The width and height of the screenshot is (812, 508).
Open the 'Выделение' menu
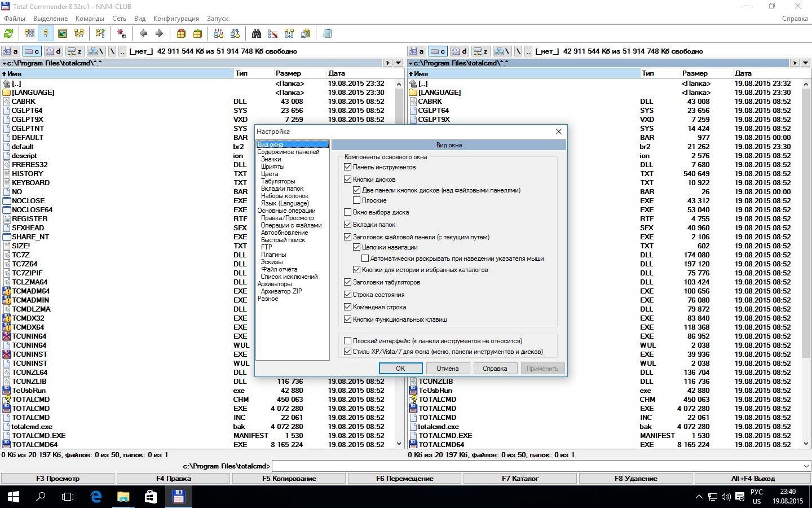[51, 19]
